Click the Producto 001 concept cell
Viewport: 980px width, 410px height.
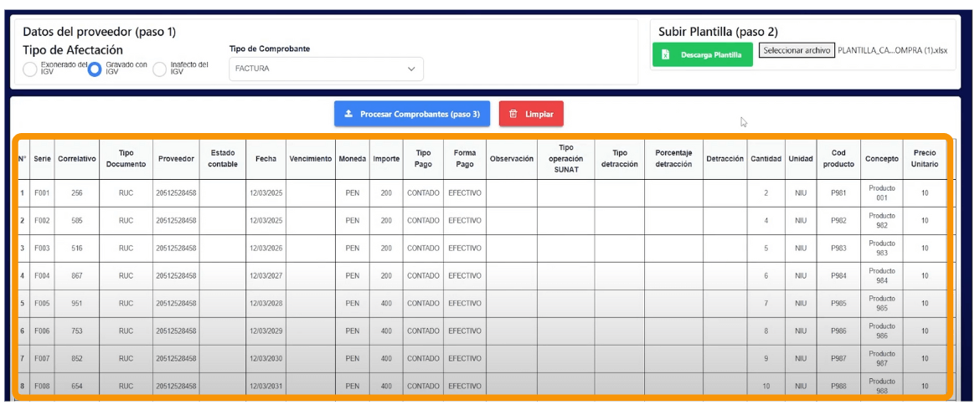coord(881,193)
